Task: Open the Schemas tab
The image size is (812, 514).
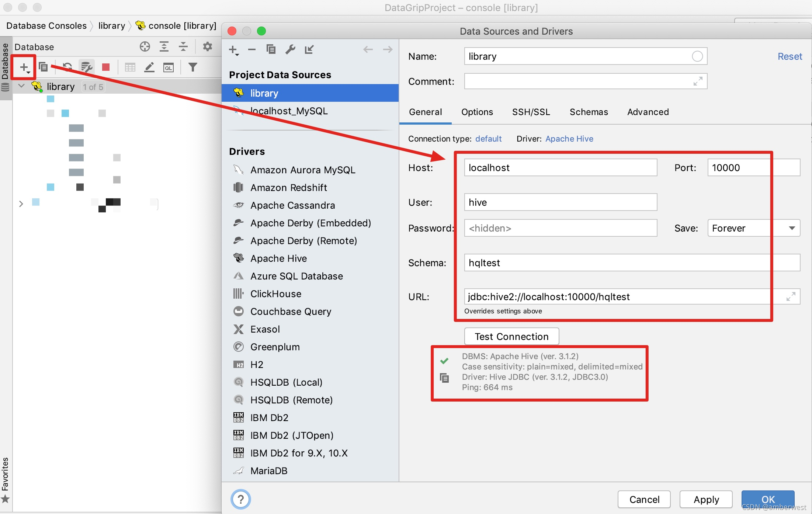Action: (589, 112)
